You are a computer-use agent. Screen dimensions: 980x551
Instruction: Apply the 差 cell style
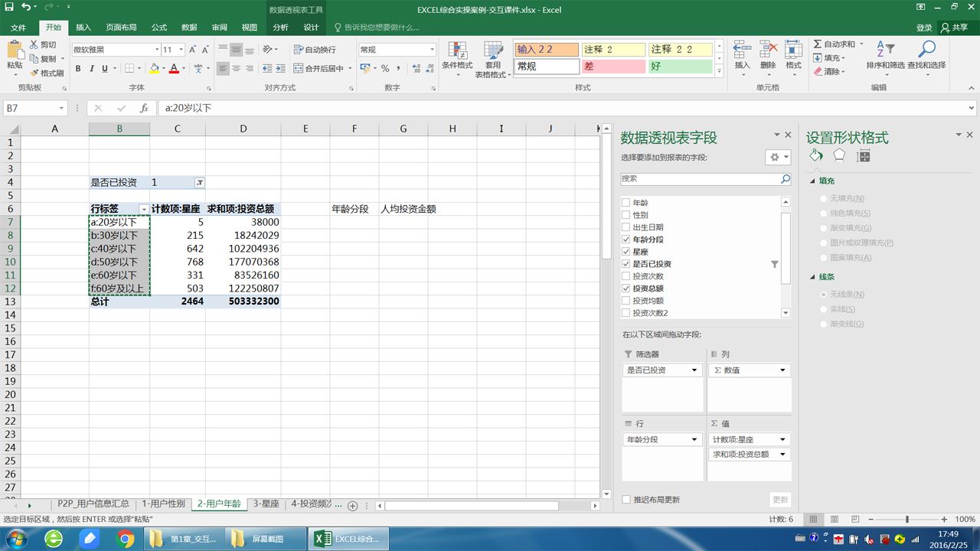pyautogui.click(x=612, y=67)
